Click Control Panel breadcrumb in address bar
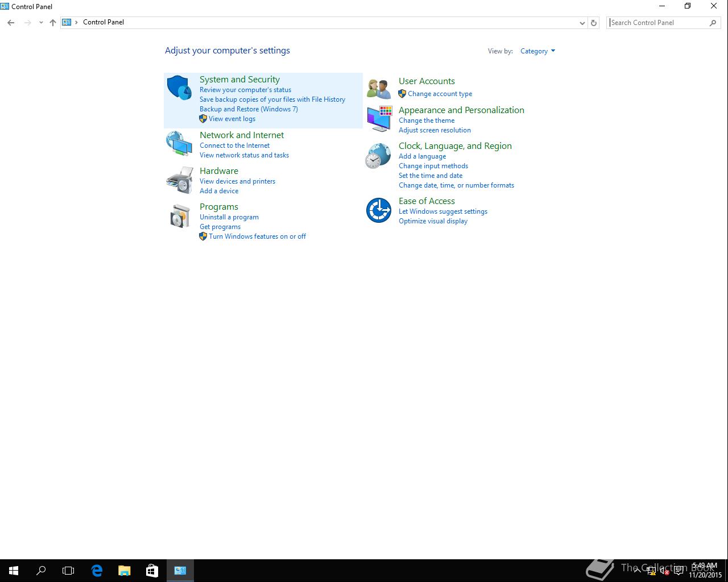Screen dimensions: 728x582 click(x=104, y=22)
